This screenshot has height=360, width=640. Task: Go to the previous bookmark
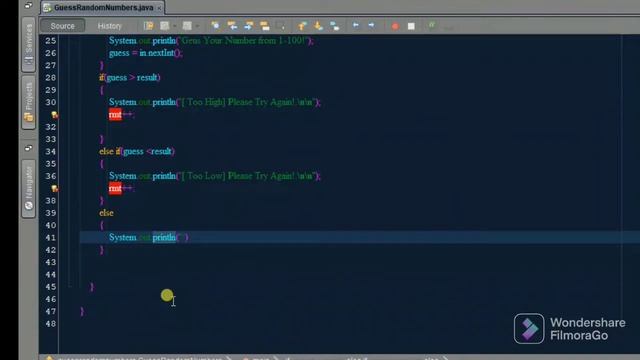point(302,26)
